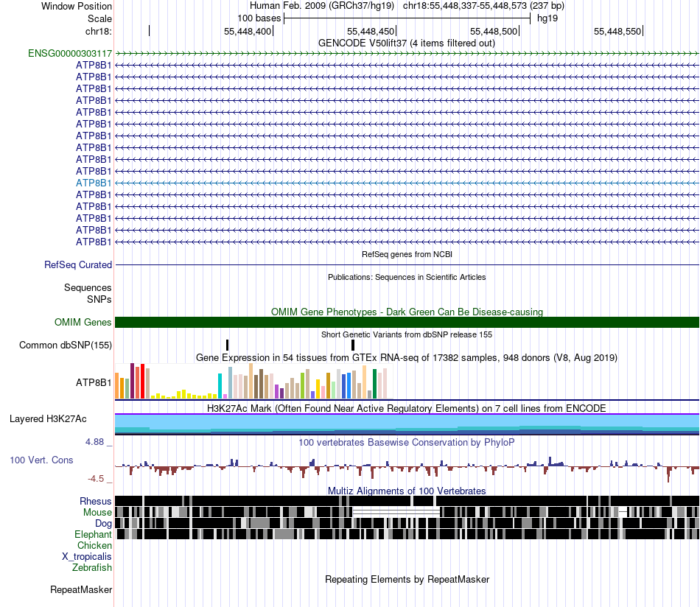Select the dark green OMIM Genes bar

[x=407, y=322]
